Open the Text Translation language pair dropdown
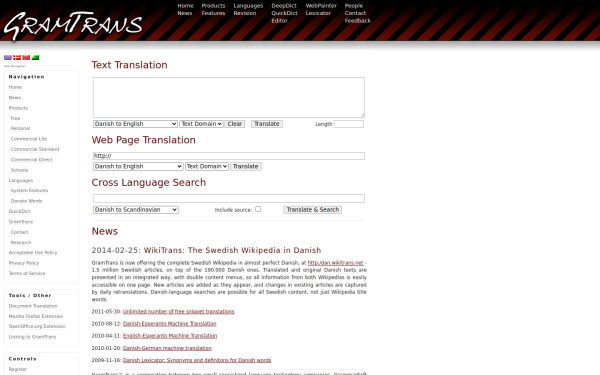Screen dimensions: 600x375 tap(135, 124)
